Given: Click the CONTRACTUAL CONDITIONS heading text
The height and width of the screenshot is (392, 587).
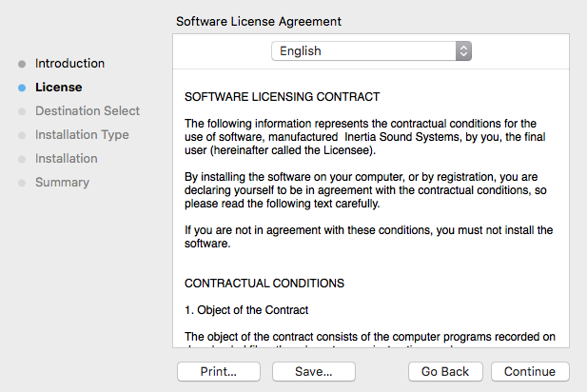Looking at the screenshot, I should [264, 284].
